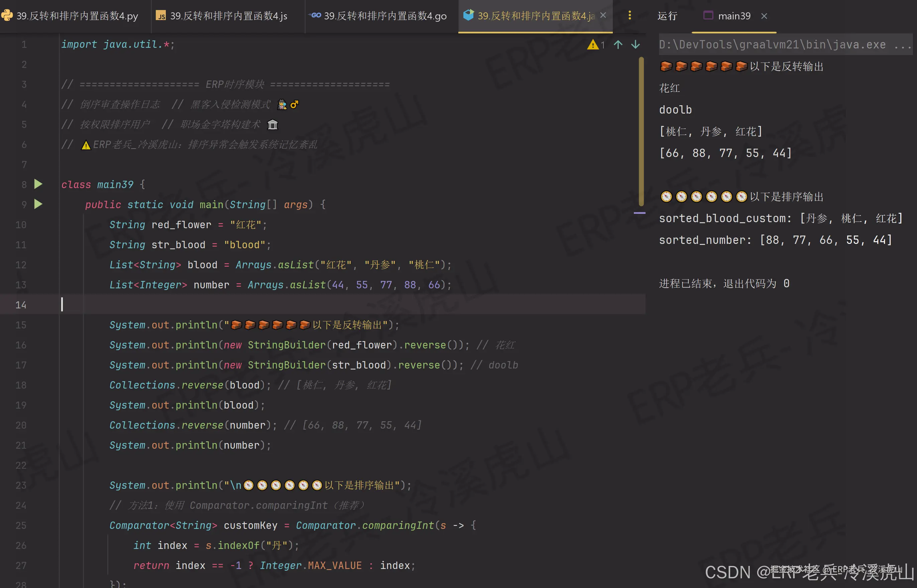Close the main39 run tab
Viewport: 917px width, 588px height.
pyautogui.click(x=764, y=16)
